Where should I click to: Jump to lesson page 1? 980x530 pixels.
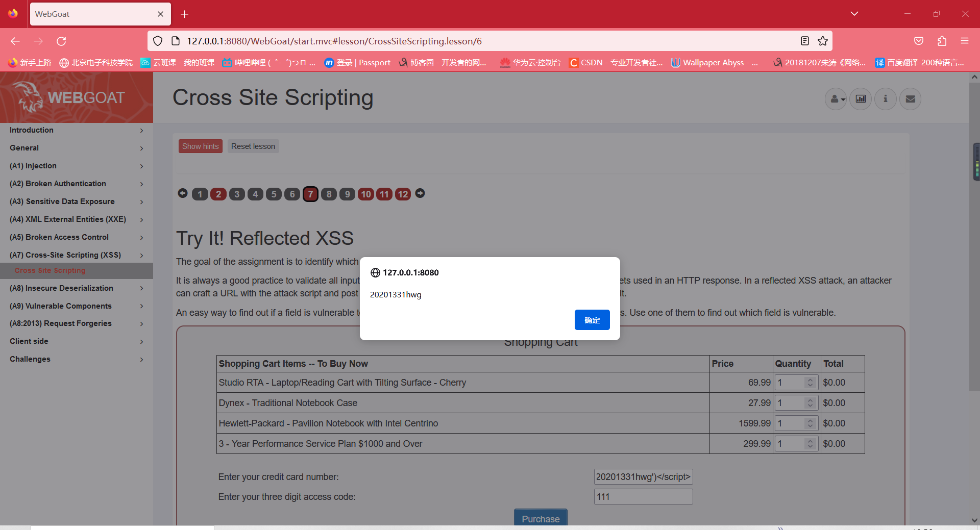(x=200, y=194)
